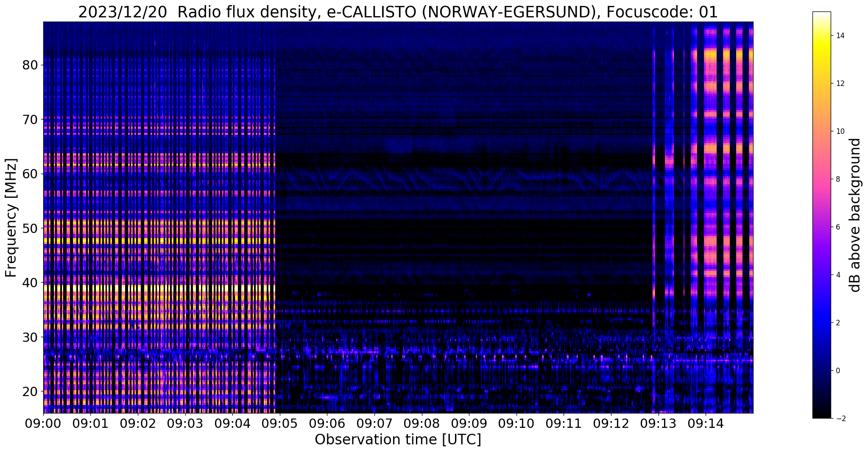The image size is (868, 452).
Task: Click the colorbar tick label 14
Action: (x=840, y=36)
